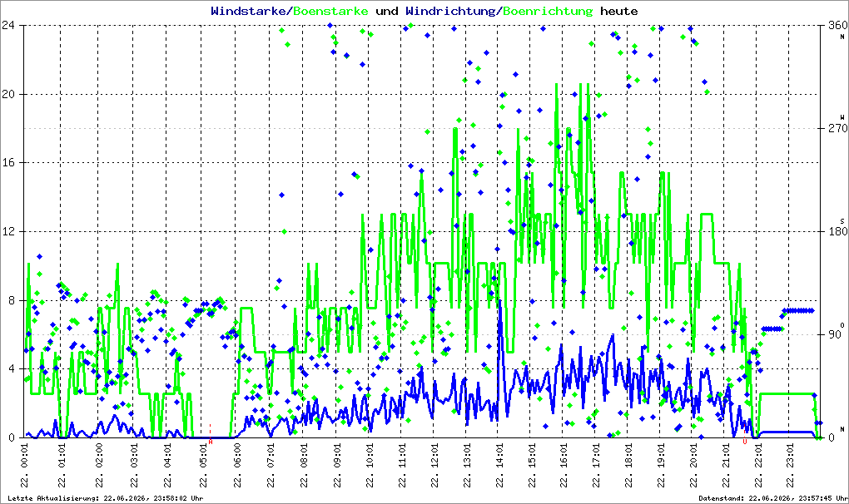The height and width of the screenshot is (504, 849).
Task: Click the "Windstarke" word in the chart title
Action: (247, 11)
